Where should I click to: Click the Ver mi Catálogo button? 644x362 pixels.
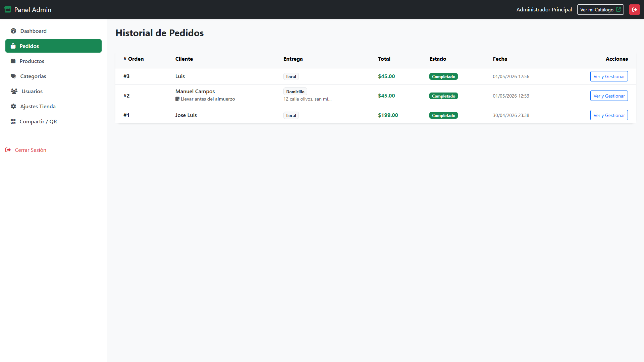tap(600, 9)
